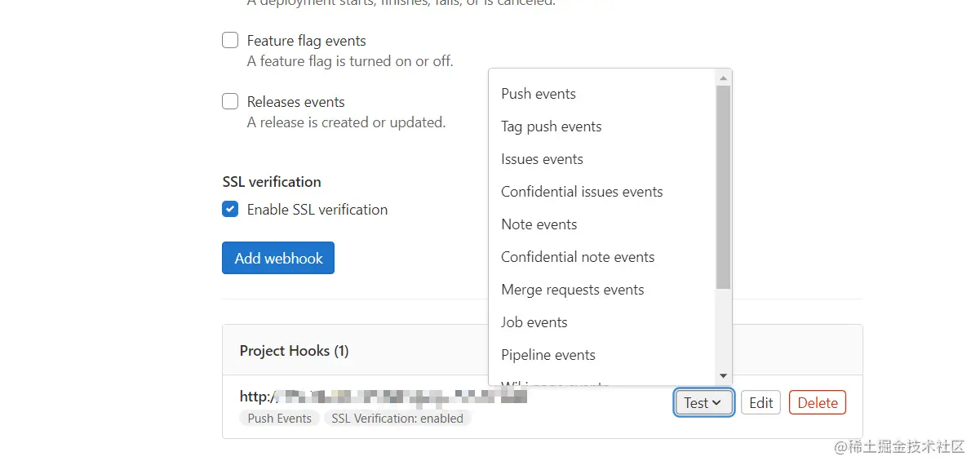Click the SSL verification heading
Image resolution: width=980 pixels, height=470 pixels.
pyautogui.click(x=272, y=182)
